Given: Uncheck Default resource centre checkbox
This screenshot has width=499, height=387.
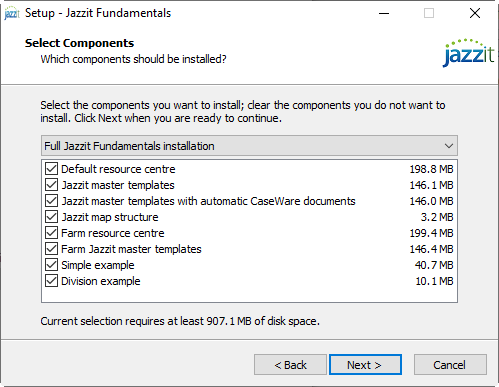Looking at the screenshot, I should (51, 169).
